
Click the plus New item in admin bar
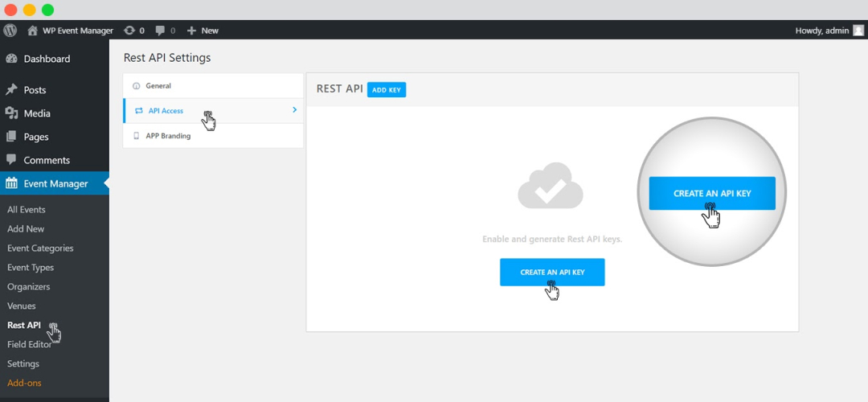203,31
